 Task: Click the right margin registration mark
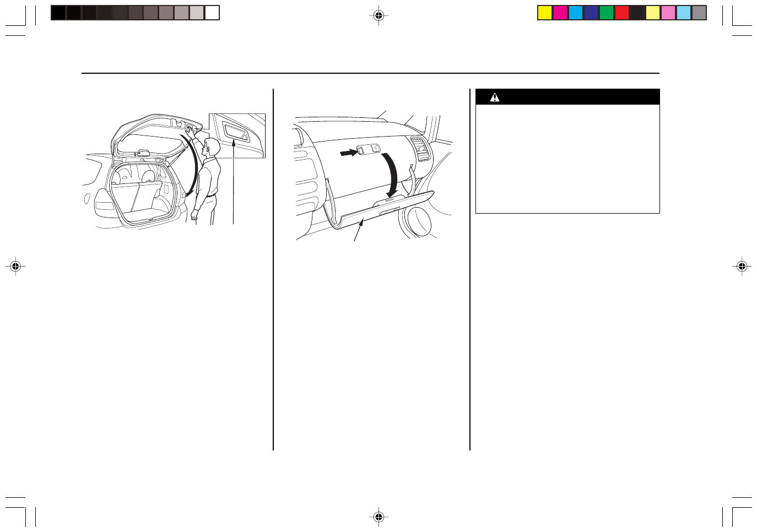tap(742, 267)
